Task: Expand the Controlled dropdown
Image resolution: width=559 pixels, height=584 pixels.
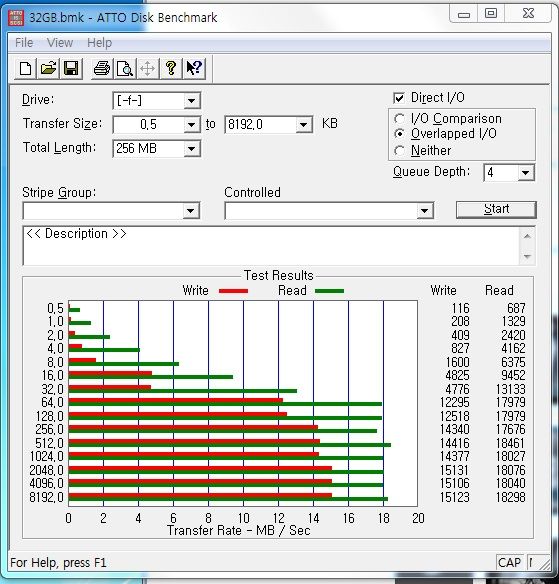Action: click(x=424, y=211)
